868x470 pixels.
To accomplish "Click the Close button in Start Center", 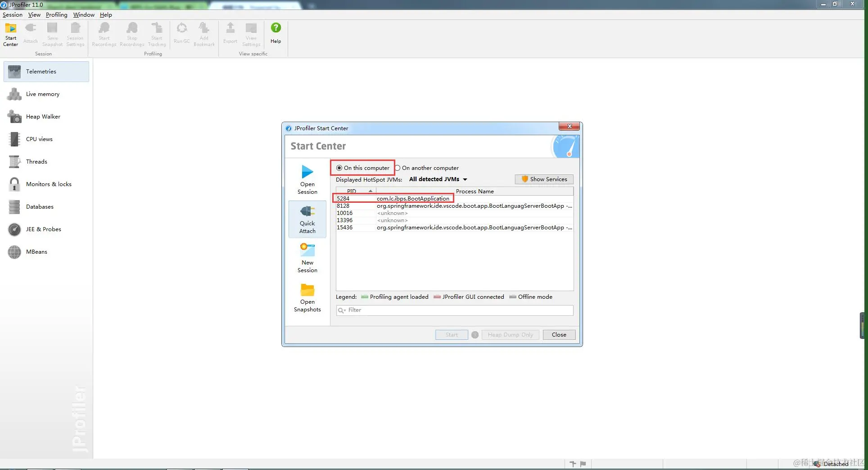I will (559, 334).
